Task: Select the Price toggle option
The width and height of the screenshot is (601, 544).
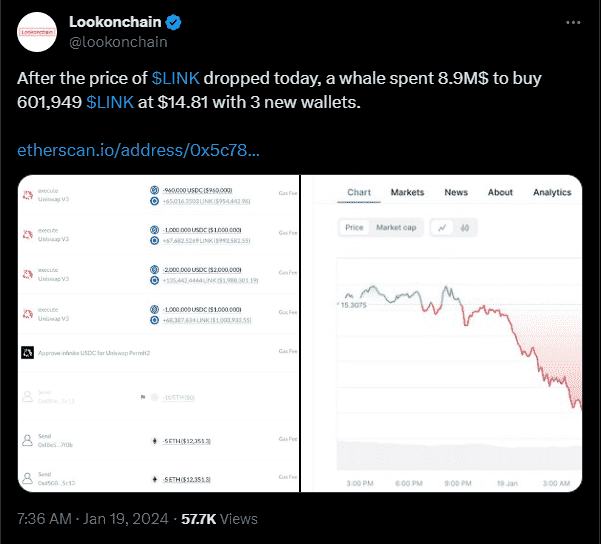Action: (x=354, y=227)
